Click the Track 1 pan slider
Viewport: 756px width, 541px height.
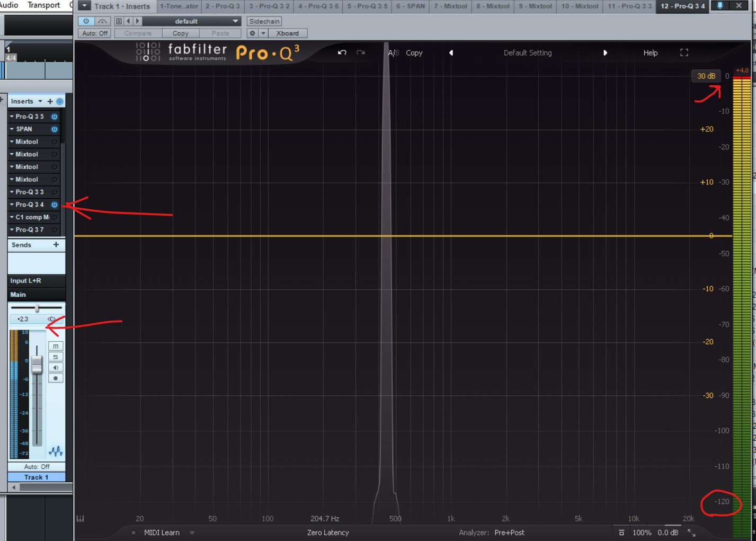click(37, 307)
